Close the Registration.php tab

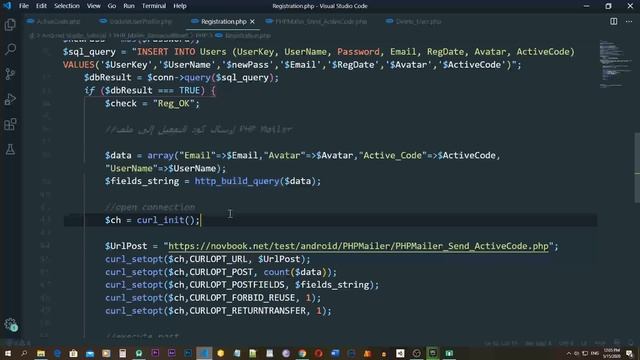(252, 21)
